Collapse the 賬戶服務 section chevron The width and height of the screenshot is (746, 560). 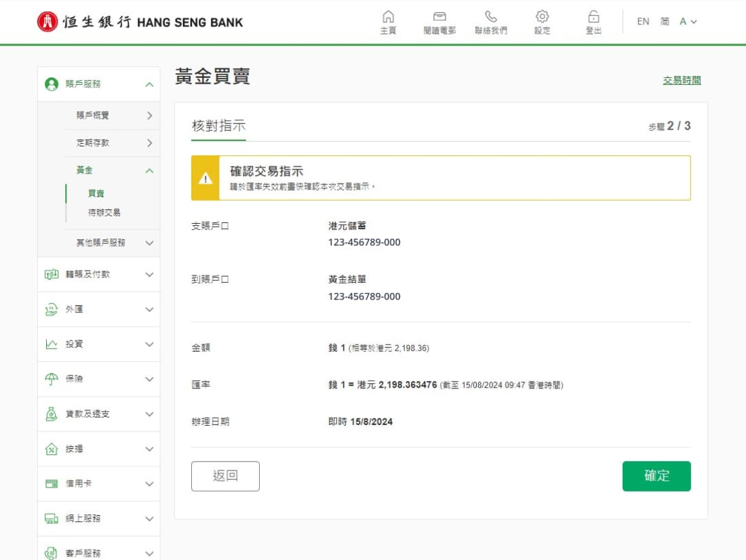point(149,84)
